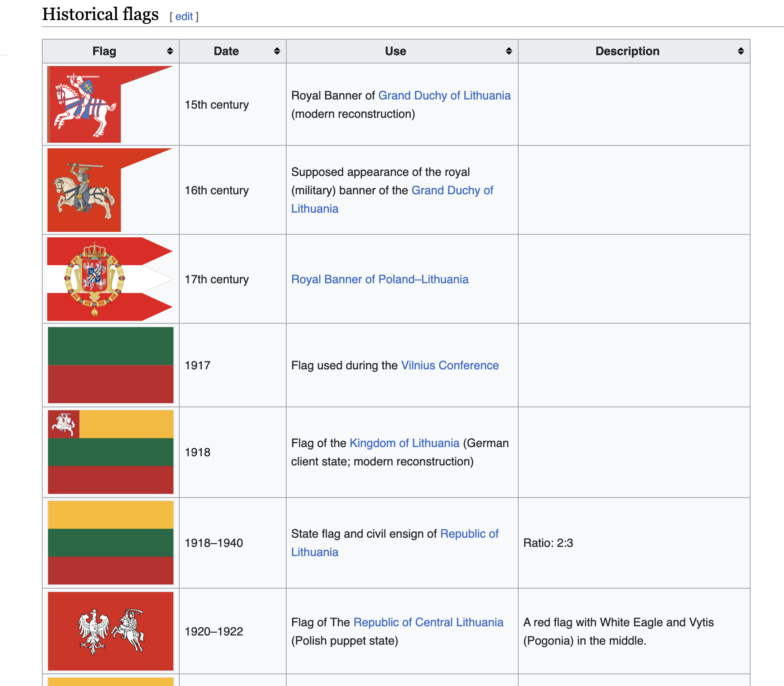View the Poland–Lithuania royal banner flag image
The width and height of the screenshot is (784, 686).
[109, 279]
